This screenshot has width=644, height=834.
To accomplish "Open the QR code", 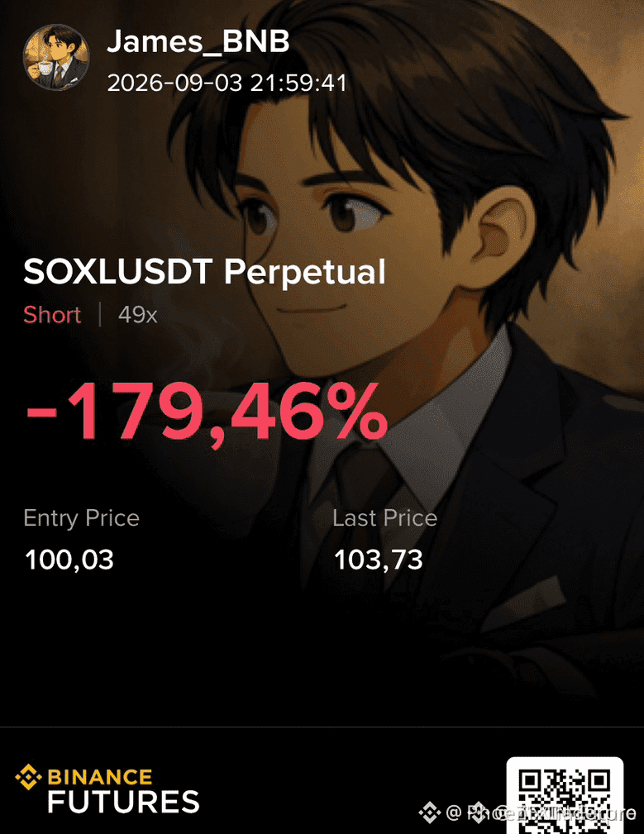I will click(565, 796).
